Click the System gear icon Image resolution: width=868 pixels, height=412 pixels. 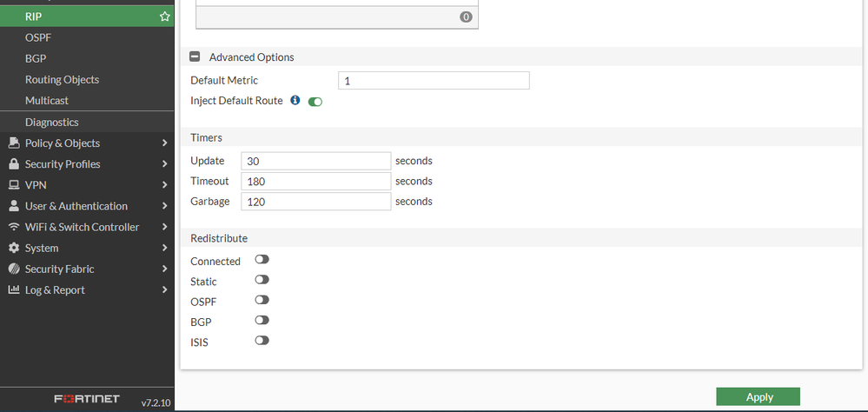coord(13,248)
